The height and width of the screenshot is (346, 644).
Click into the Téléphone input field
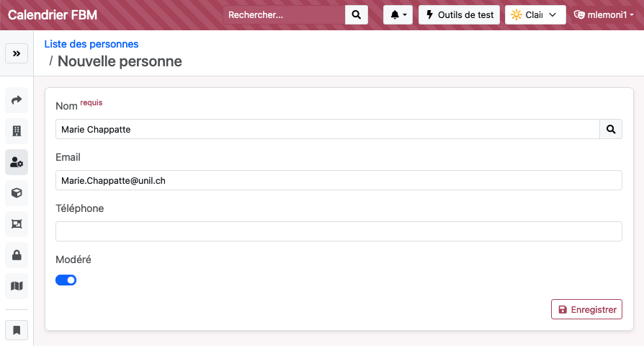point(339,231)
